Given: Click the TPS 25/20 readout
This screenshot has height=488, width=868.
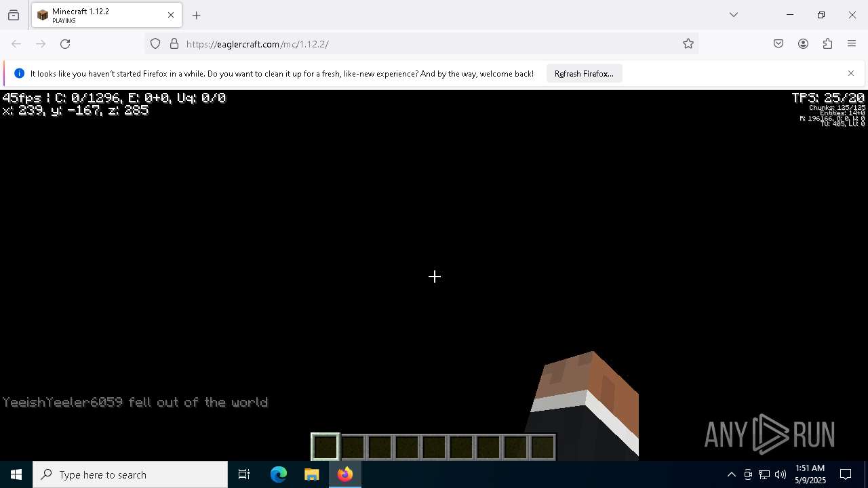Looking at the screenshot, I should tap(828, 98).
